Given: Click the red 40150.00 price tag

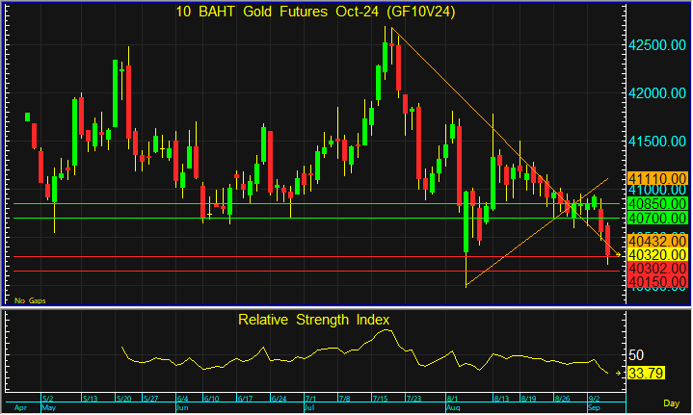Looking at the screenshot, I should [x=655, y=283].
